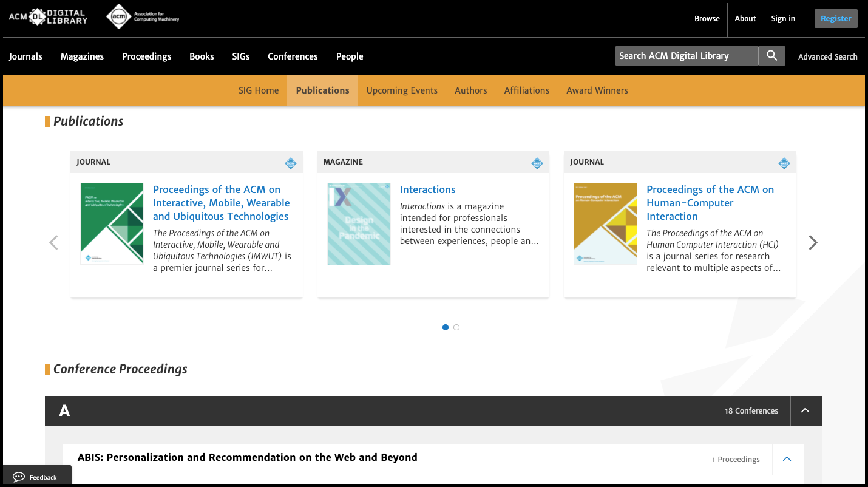
Task: Click the search magnifier icon
Action: (771, 55)
